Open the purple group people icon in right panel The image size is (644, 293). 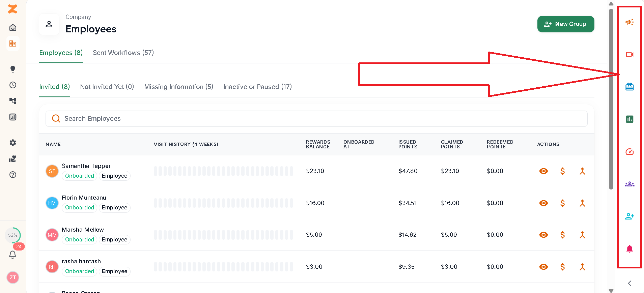coord(629,184)
